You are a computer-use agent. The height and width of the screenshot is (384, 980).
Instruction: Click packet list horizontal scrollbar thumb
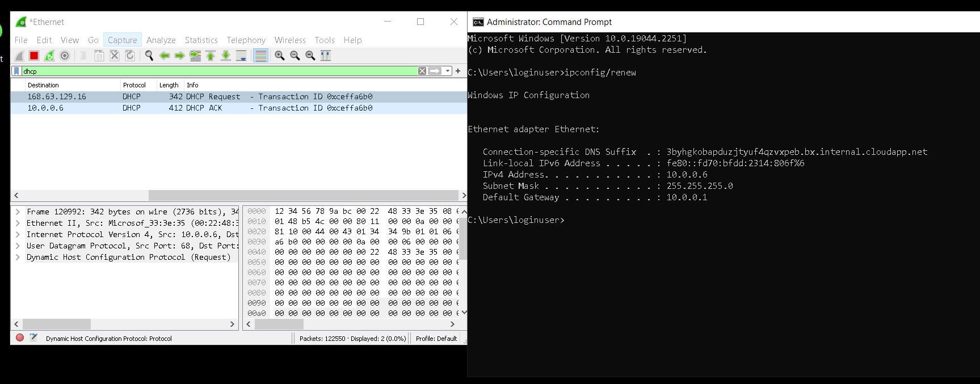[304, 195]
